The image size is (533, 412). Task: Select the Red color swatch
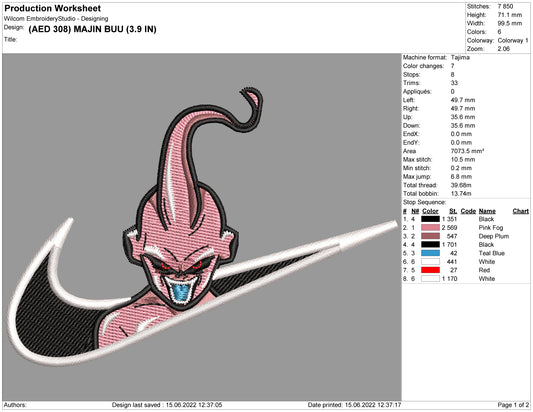[430, 270]
